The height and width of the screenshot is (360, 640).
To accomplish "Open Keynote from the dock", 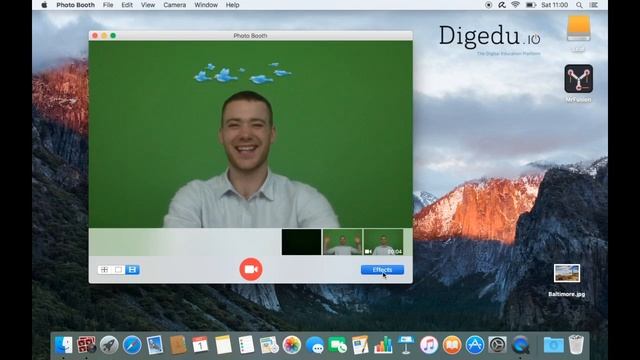I will click(x=406, y=345).
